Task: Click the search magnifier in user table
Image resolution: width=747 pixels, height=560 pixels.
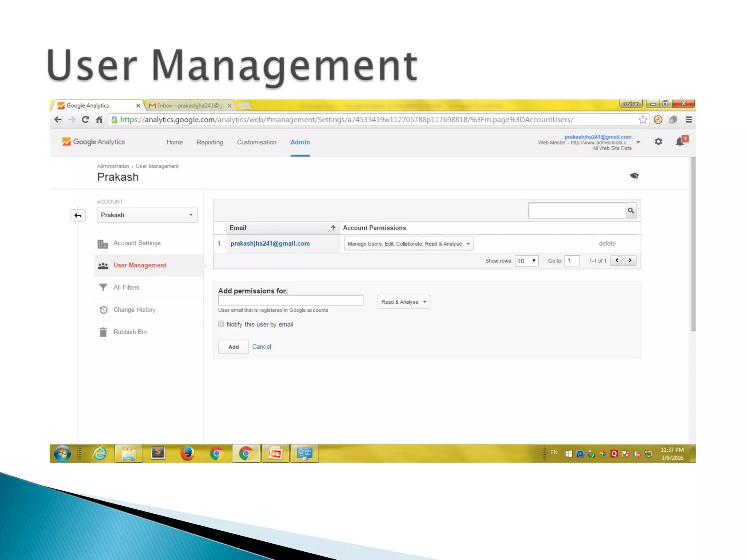Action: pyautogui.click(x=631, y=211)
